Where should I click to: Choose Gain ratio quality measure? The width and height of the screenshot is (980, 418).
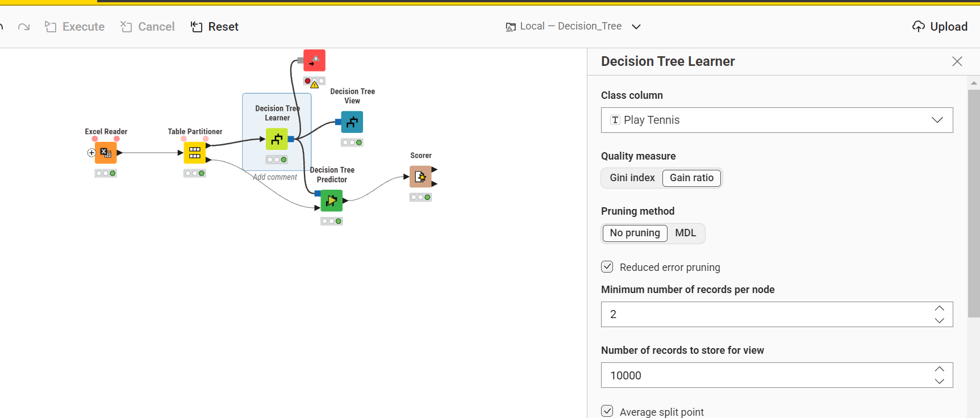pos(691,178)
